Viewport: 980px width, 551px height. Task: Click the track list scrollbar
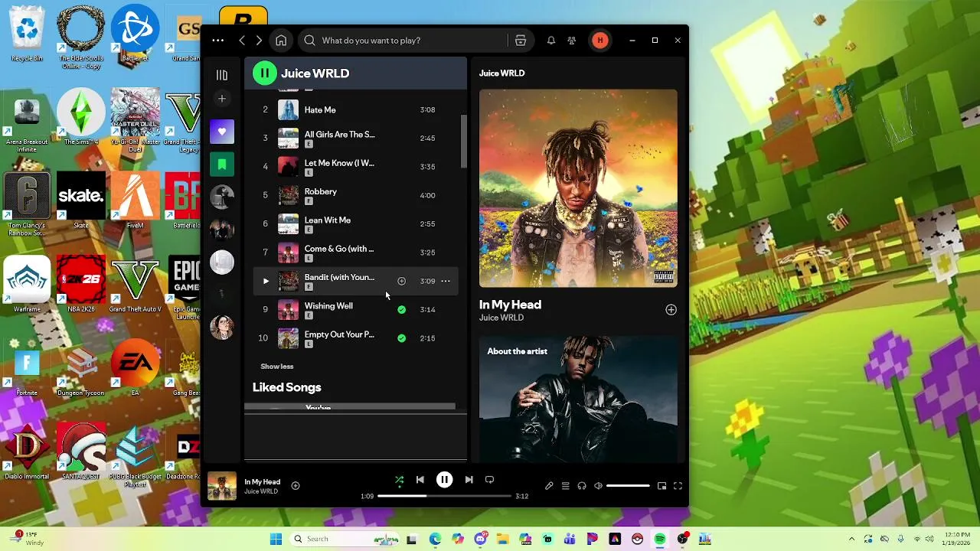(463, 142)
